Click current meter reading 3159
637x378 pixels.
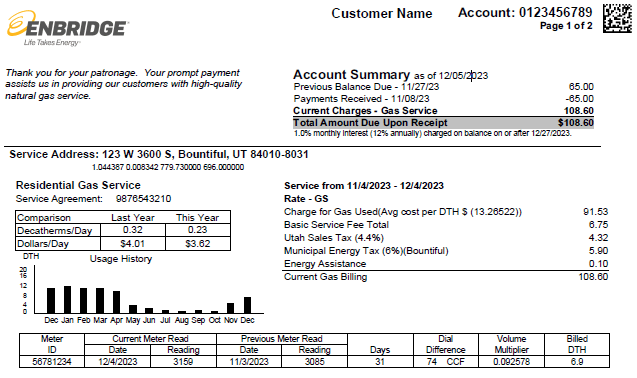pyautogui.click(x=183, y=362)
